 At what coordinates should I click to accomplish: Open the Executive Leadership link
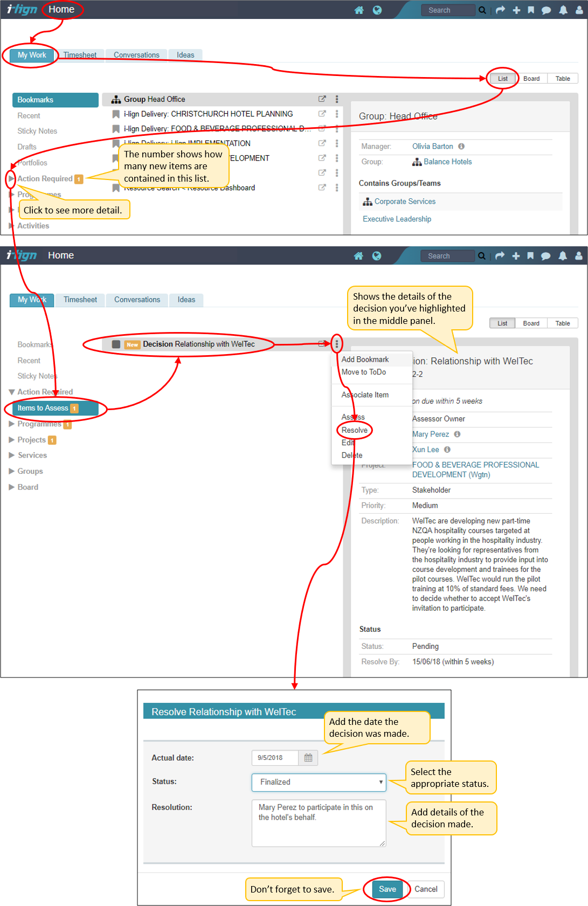coord(397,219)
